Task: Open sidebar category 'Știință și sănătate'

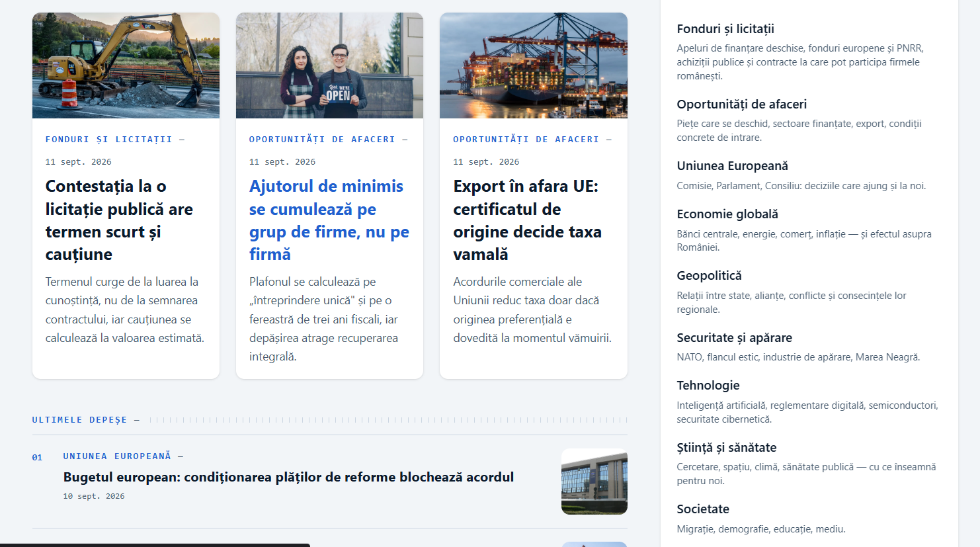Action: tap(727, 448)
